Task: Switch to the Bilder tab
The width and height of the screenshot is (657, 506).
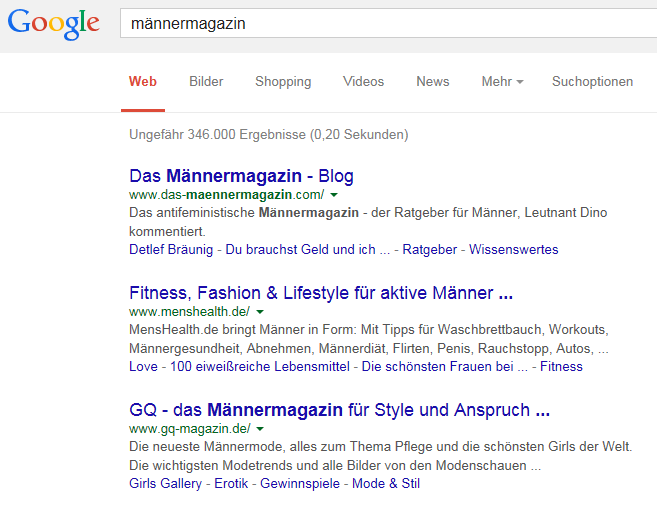Action: point(206,81)
